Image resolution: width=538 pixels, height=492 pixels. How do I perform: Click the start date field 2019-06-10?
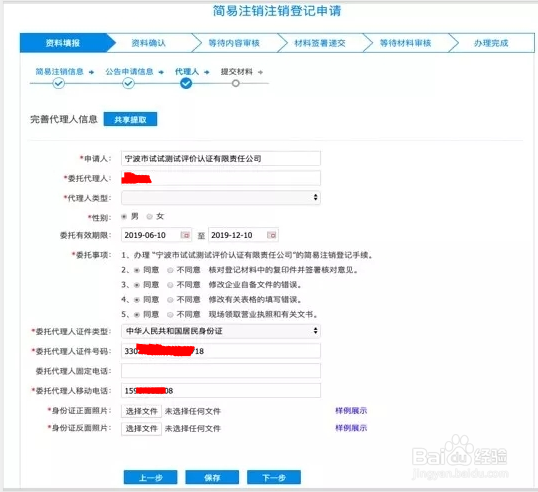click(x=156, y=235)
